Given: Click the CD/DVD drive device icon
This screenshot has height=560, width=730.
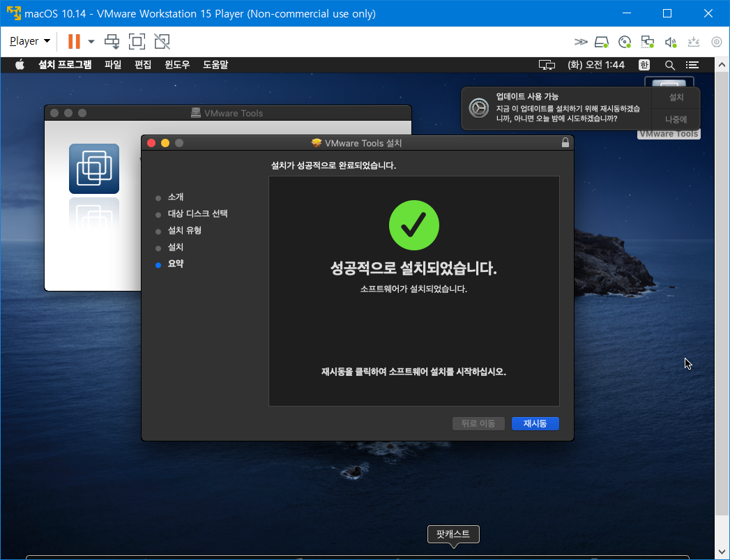Looking at the screenshot, I should point(624,42).
